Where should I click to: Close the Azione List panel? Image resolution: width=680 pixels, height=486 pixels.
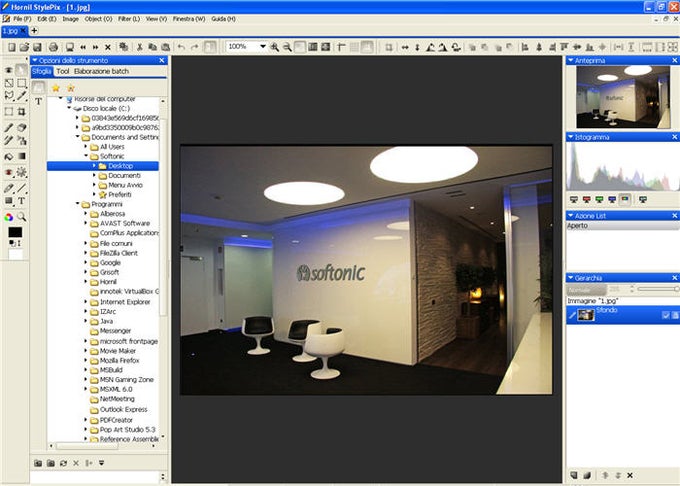[x=674, y=215]
